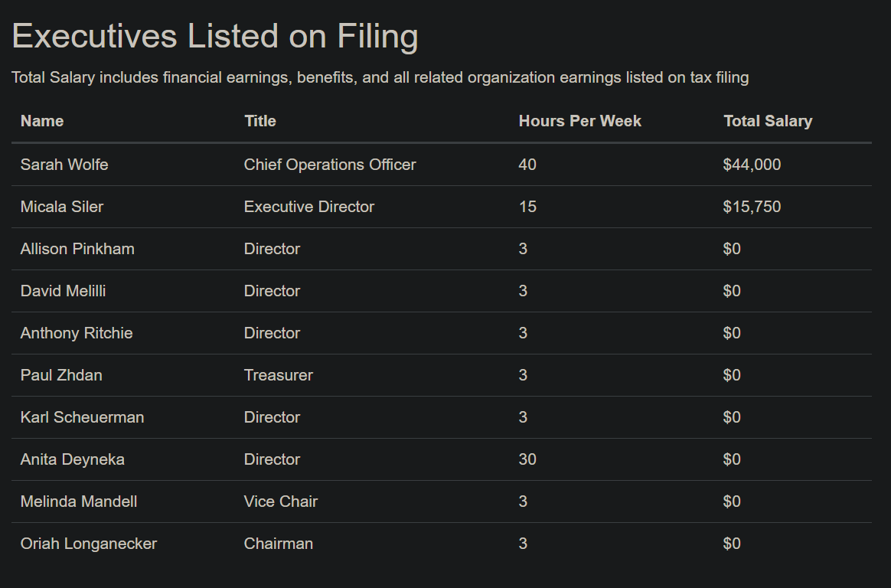Select Anthony Ritchie's name entry
891x588 pixels.
click(77, 333)
